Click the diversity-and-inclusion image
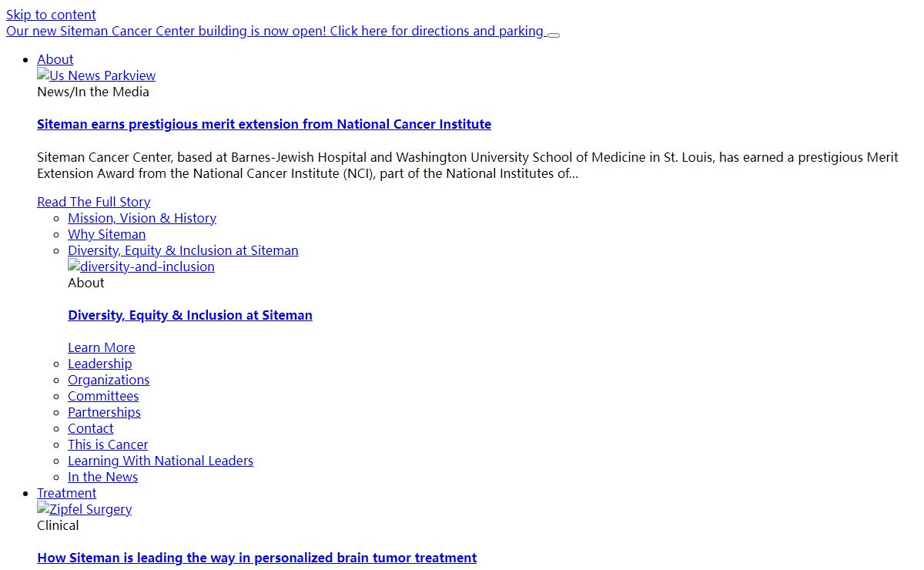 click(141, 267)
